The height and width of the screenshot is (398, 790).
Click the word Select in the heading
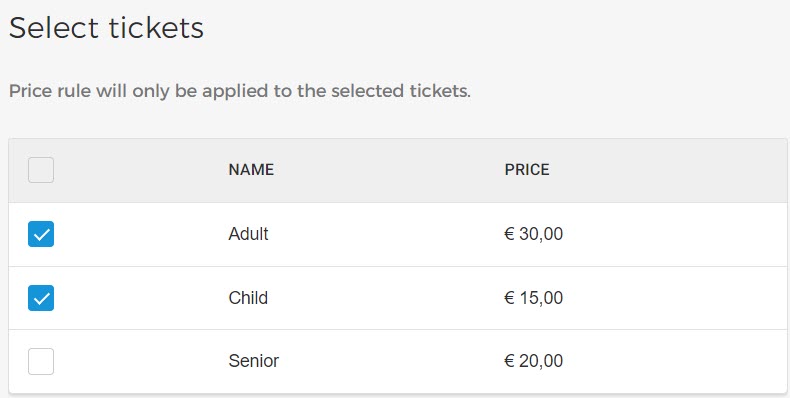pyautogui.click(x=54, y=27)
